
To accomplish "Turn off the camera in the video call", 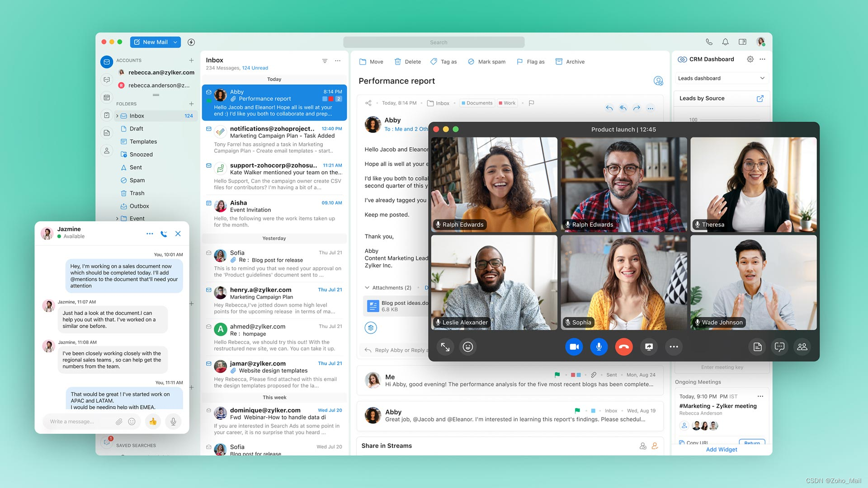I will 574,347.
